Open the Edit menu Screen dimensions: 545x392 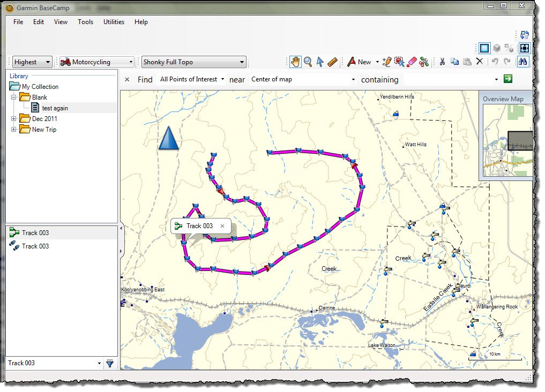coord(39,22)
